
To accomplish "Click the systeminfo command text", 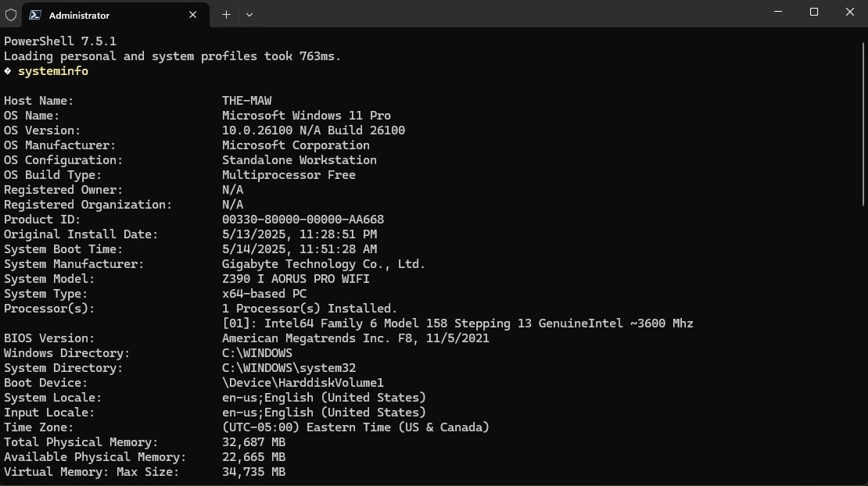I will [52, 70].
